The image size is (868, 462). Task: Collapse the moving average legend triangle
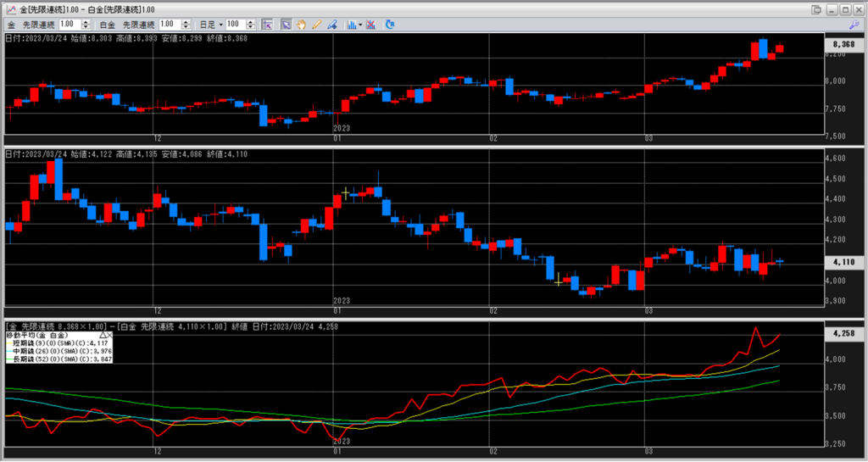pos(103,336)
